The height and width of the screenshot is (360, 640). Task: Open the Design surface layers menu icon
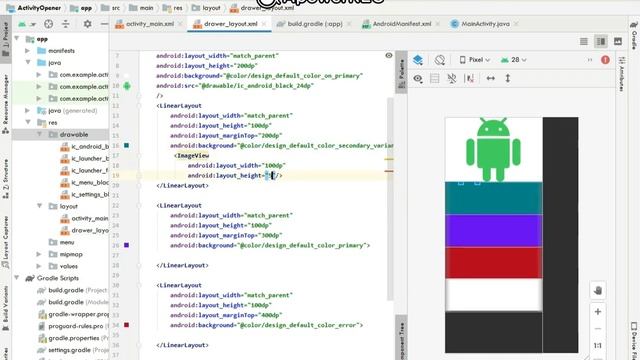pos(418,60)
